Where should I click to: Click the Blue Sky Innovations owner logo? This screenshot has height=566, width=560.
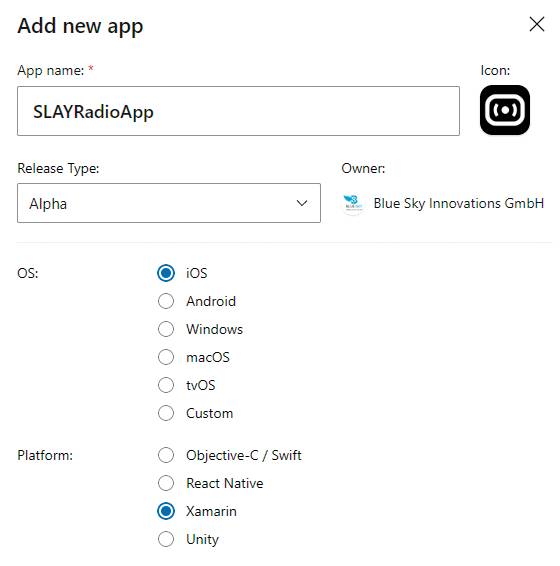[x=353, y=204]
